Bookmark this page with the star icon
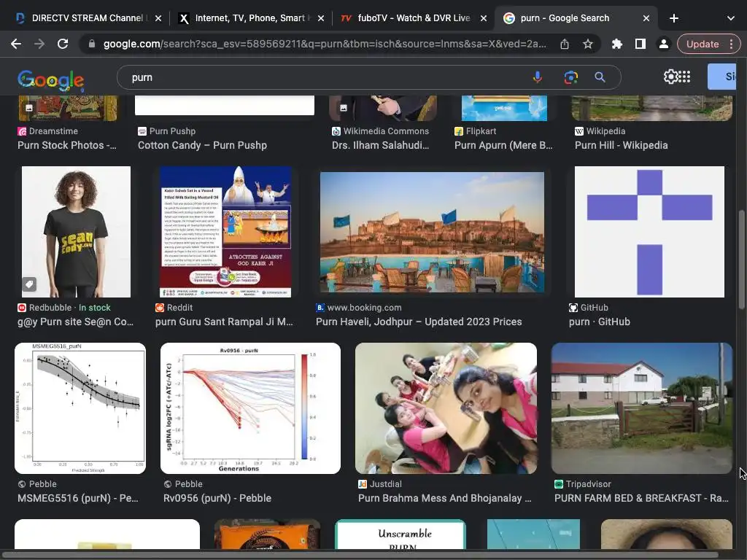 (588, 44)
